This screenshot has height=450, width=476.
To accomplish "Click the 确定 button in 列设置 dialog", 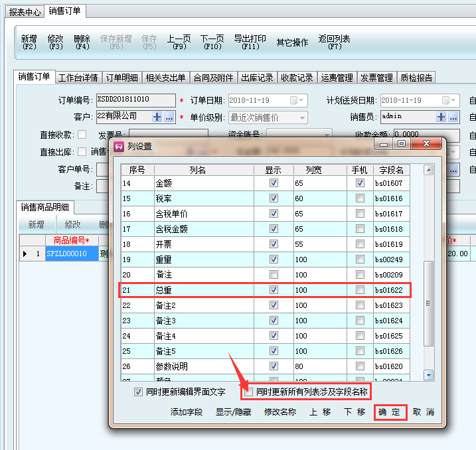I will click(x=390, y=412).
